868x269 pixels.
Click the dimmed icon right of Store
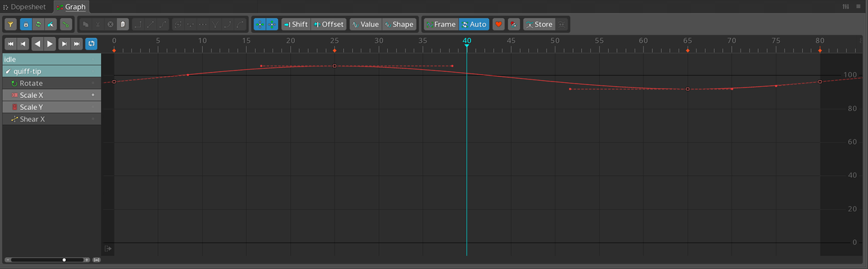[x=561, y=24]
